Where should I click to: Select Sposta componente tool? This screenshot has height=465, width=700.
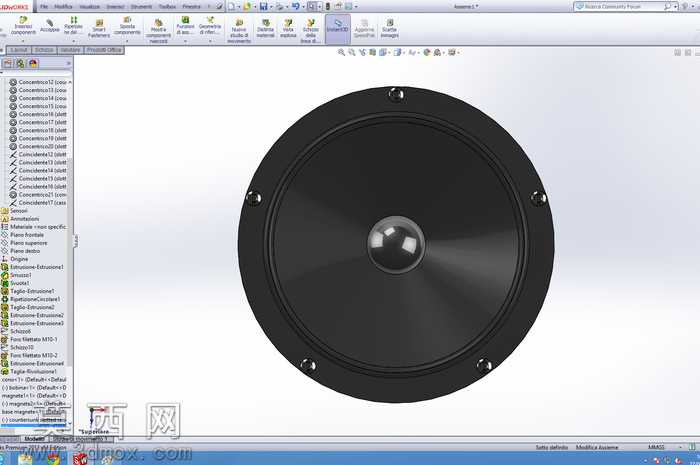(x=127, y=26)
